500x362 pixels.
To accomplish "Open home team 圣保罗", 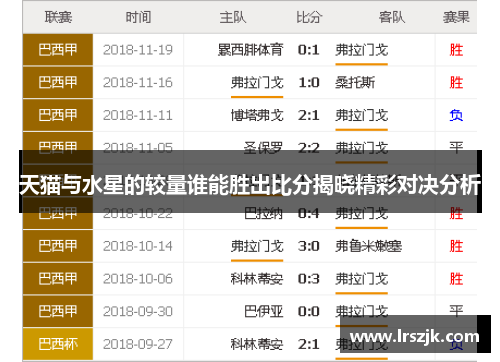I will (263, 147).
